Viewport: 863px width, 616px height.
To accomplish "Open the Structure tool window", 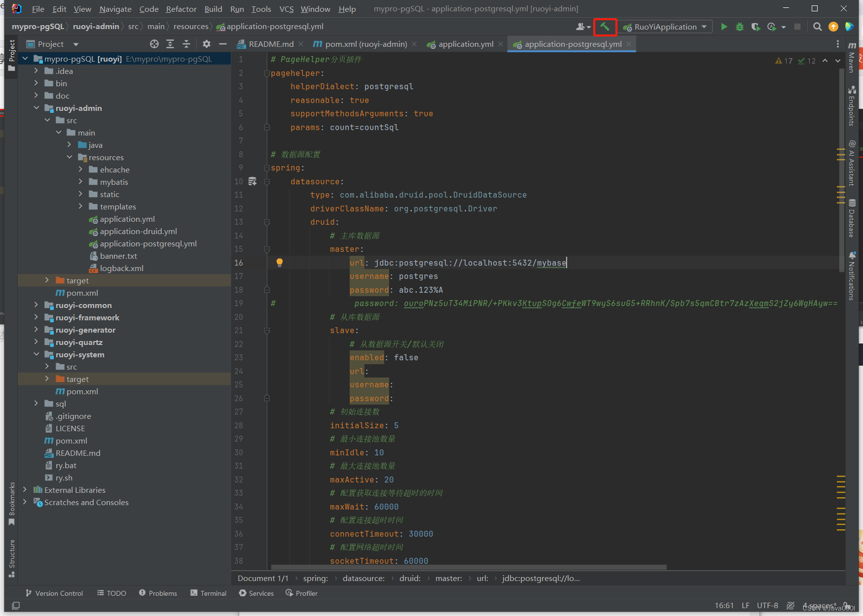I will (12, 558).
